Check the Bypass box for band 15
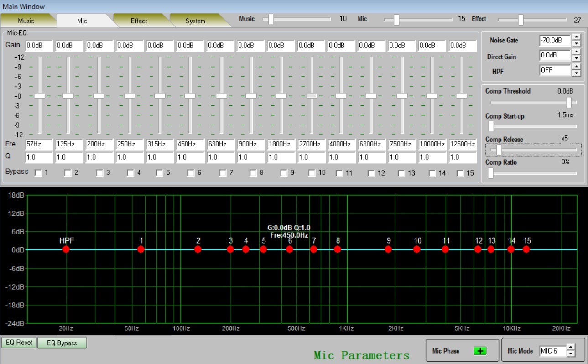 (x=460, y=173)
